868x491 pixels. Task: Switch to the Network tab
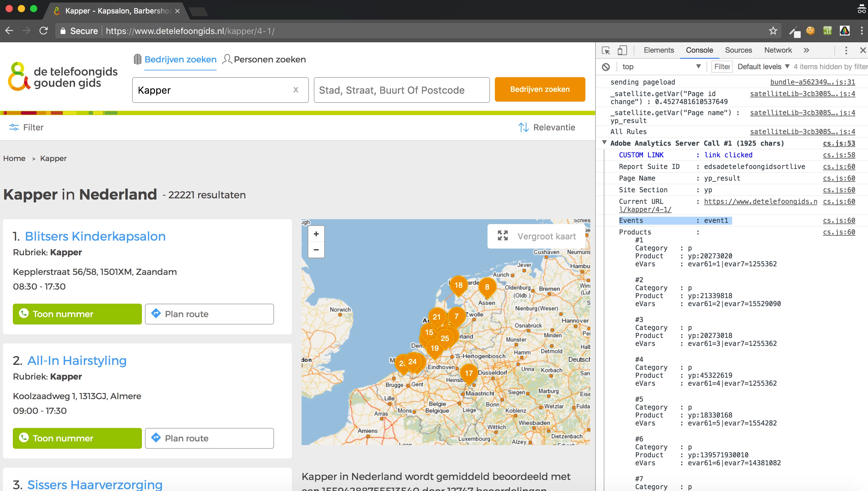(777, 50)
